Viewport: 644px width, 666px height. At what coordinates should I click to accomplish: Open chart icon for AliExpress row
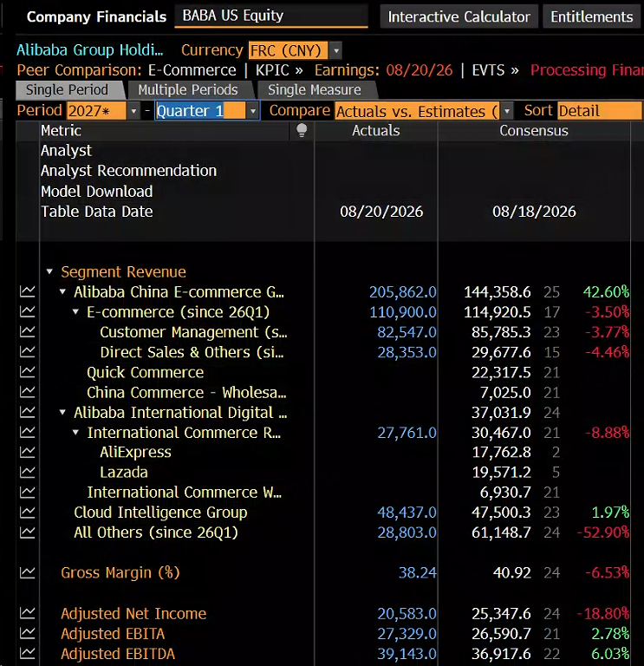[27, 452]
